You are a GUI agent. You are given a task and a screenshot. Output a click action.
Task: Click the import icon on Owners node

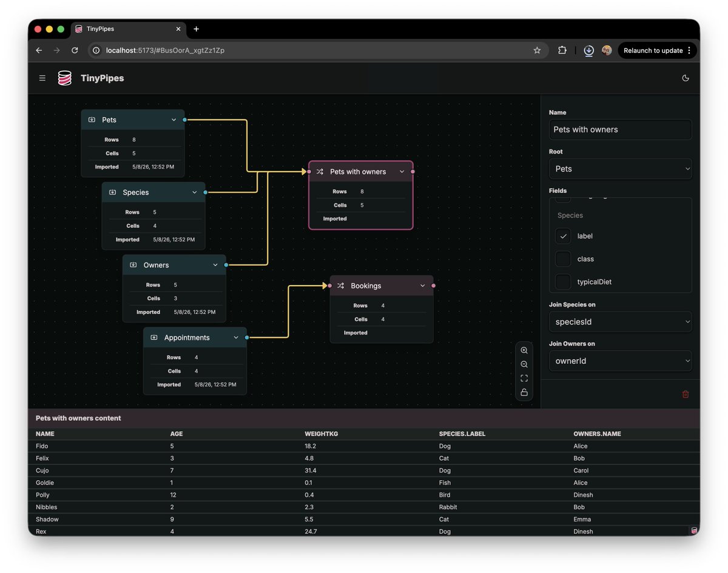point(133,265)
